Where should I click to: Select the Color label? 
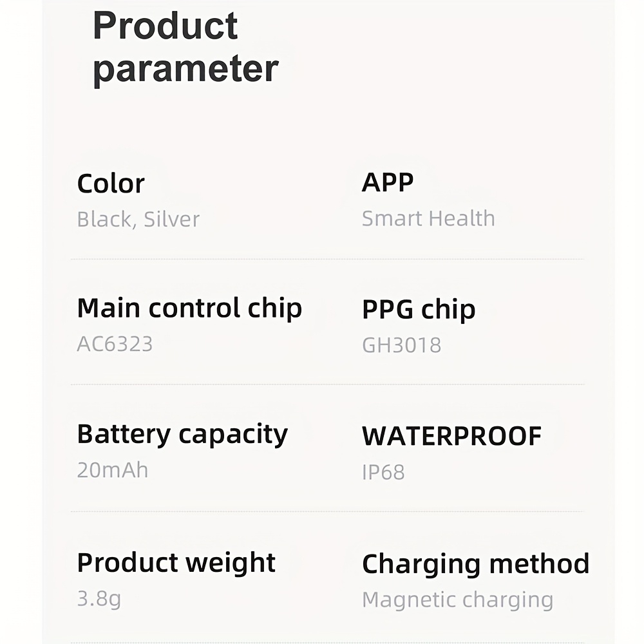[111, 183]
